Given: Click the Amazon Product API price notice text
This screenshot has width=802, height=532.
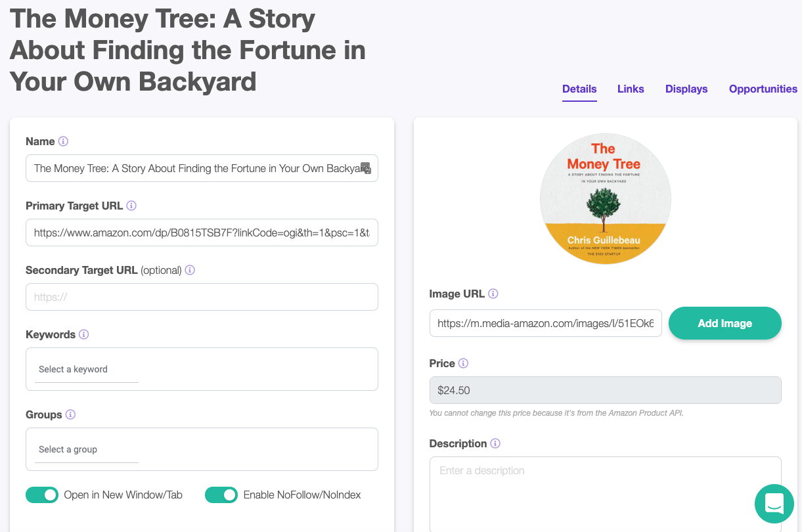Looking at the screenshot, I should click(x=556, y=413).
